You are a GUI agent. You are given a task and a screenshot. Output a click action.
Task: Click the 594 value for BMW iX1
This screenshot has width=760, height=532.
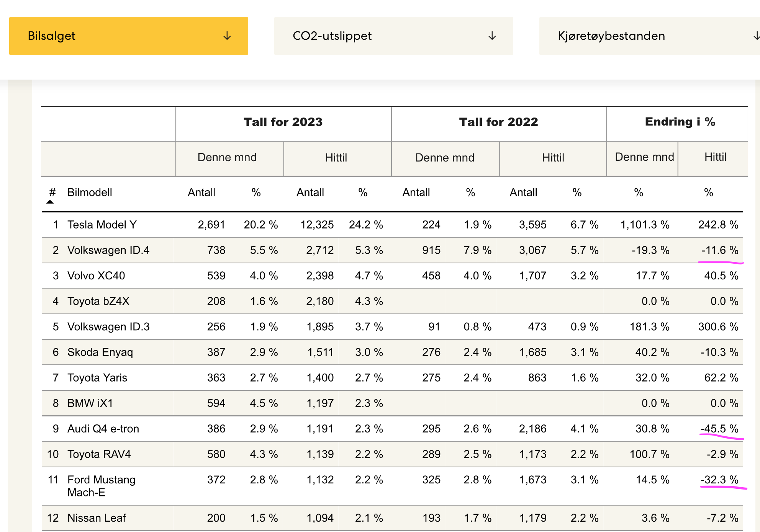tap(216, 403)
